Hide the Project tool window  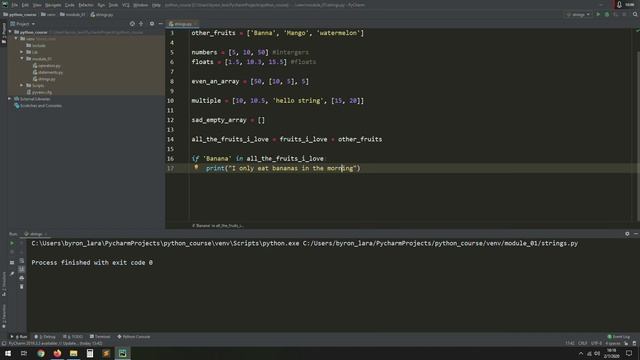click(x=160, y=24)
